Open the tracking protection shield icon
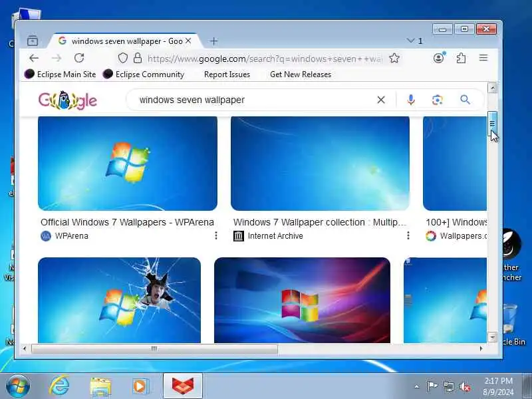The width and height of the screenshot is (532, 399). (122, 58)
